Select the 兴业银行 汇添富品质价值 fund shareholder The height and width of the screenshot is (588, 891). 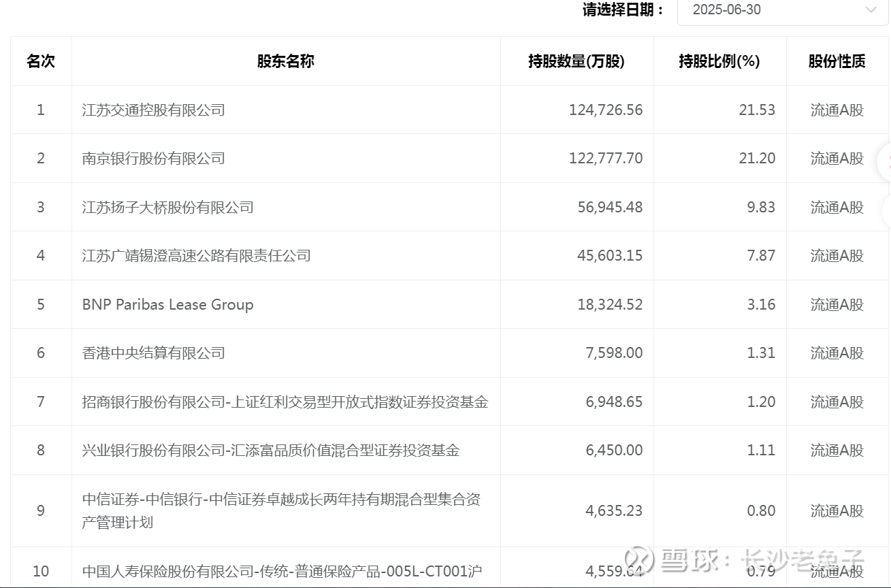(271, 450)
